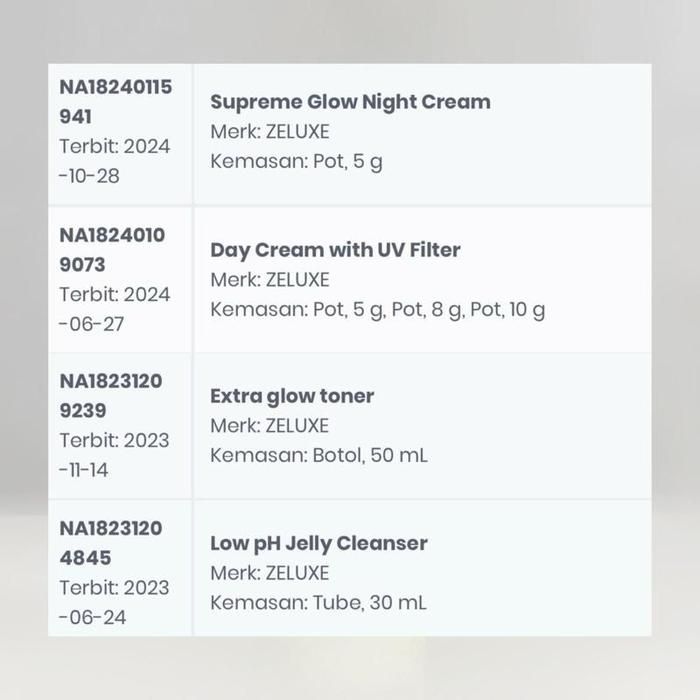The width and height of the screenshot is (700, 700).
Task: Click registration number NA18240115941
Action: (x=115, y=101)
